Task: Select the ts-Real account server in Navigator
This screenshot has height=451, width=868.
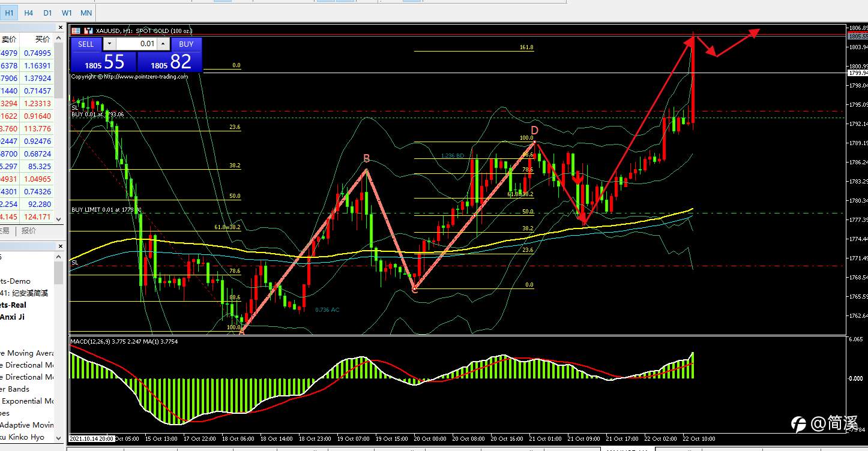Action: click(13, 305)
